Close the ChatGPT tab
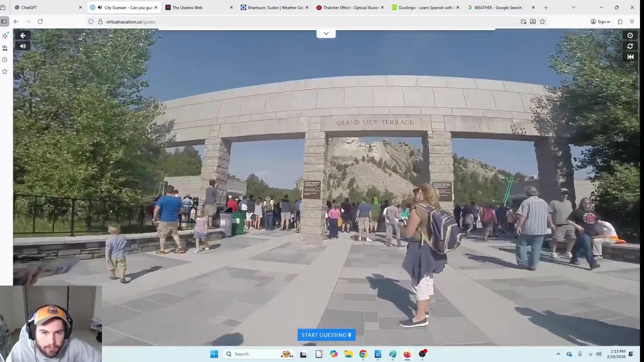Screen dimensions: 644x362 [x=80, y=8]
